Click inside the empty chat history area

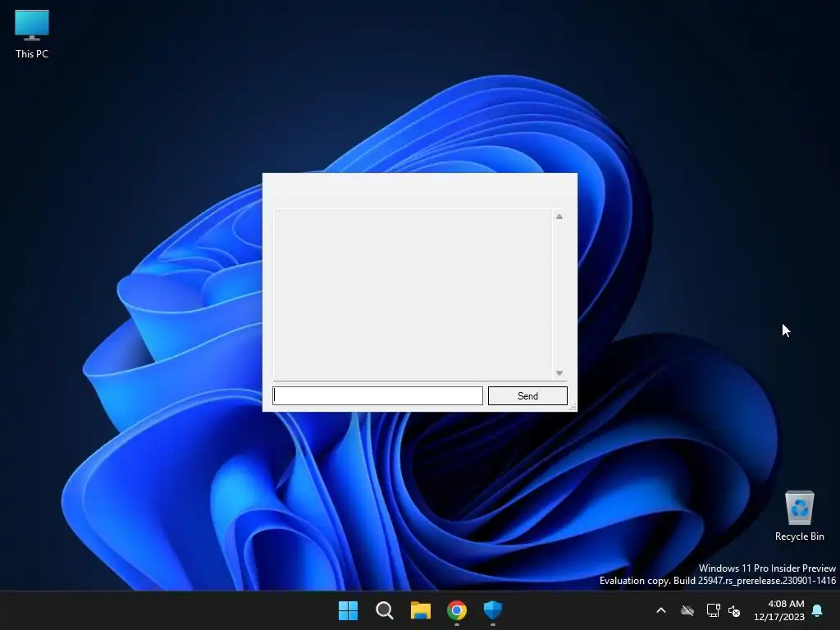413,294
